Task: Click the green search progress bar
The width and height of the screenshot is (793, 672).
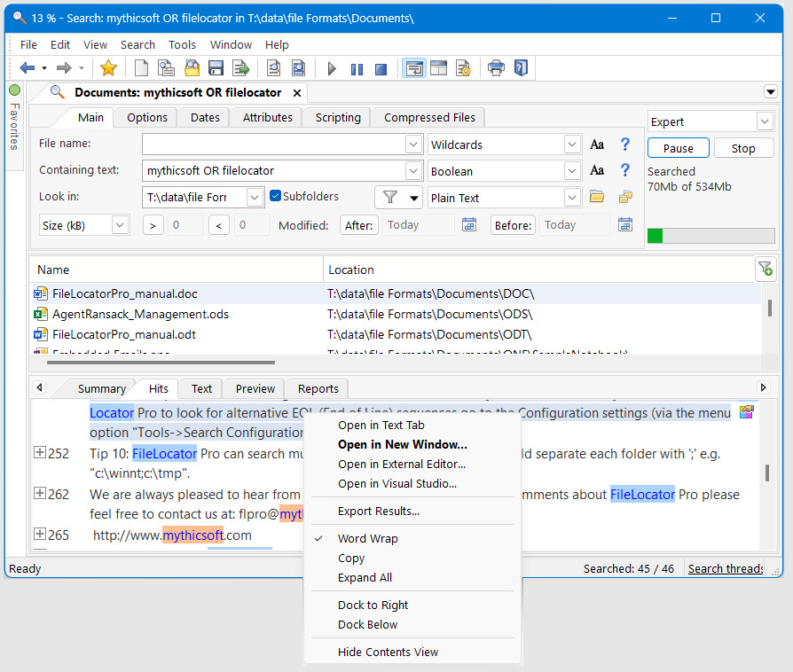Action: 711,236
